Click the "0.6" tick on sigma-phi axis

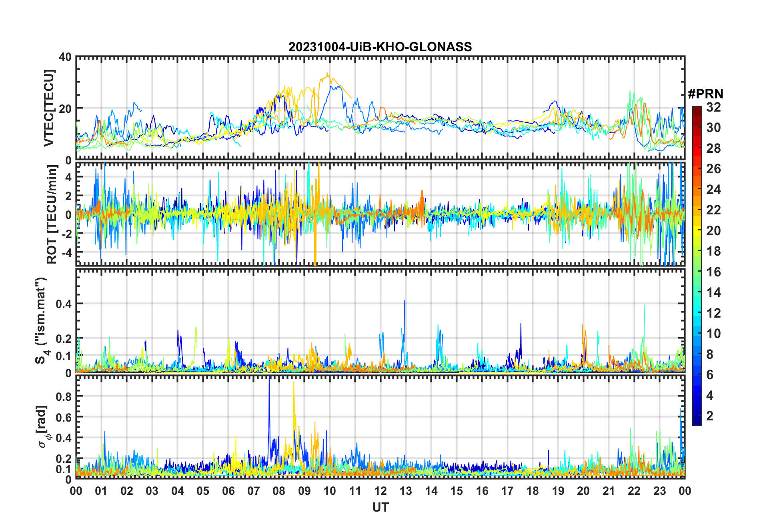[x=63, y=417]
